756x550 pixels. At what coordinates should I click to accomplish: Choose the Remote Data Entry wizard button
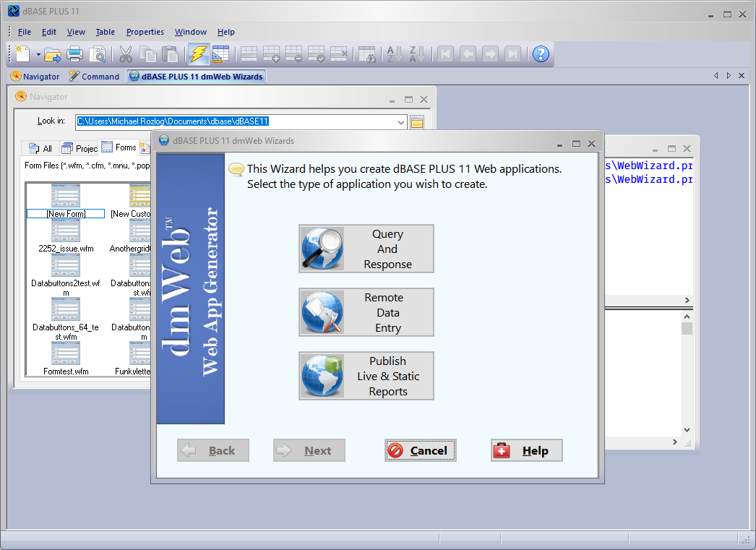pyautogui.click(x=366, y=312)
